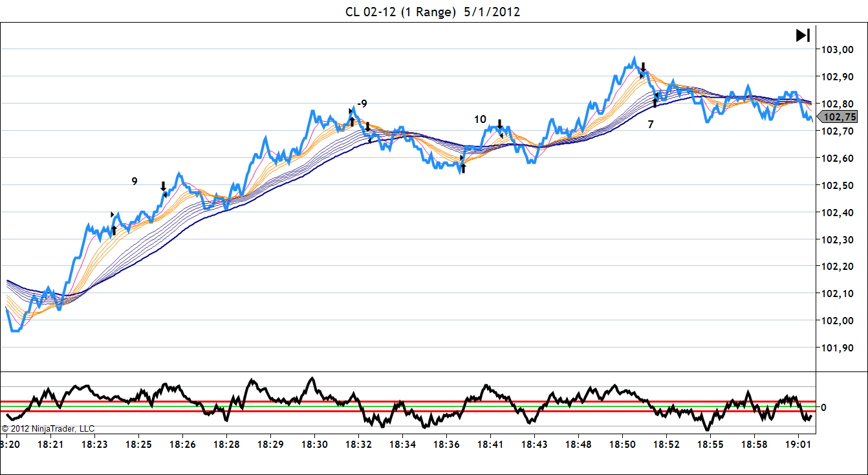The image size is (868, 475).
Task: Click the chart title CL 02-12 (1 Range) 5/1/2012
Action: [x=433, y=12]
